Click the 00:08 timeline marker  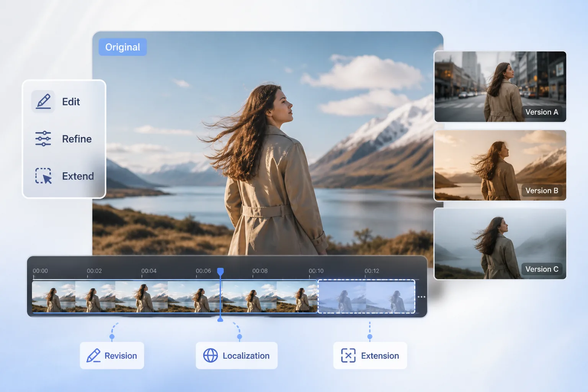coord(260,271)
